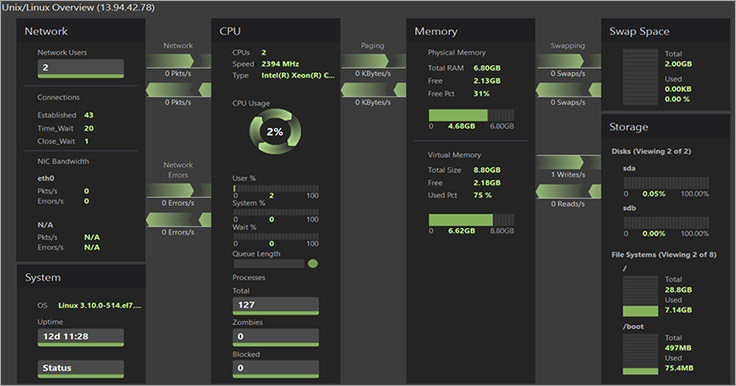Click the CPU Speed value 2394 MHz

[280, 64]
